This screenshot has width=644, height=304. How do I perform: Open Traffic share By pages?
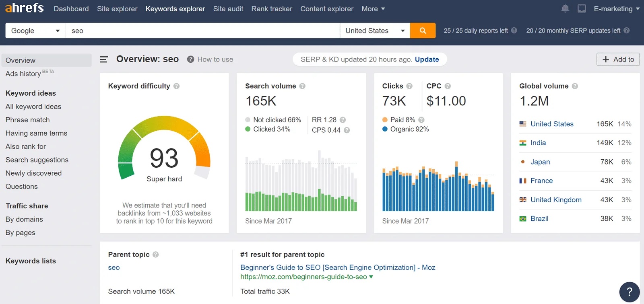21,232
